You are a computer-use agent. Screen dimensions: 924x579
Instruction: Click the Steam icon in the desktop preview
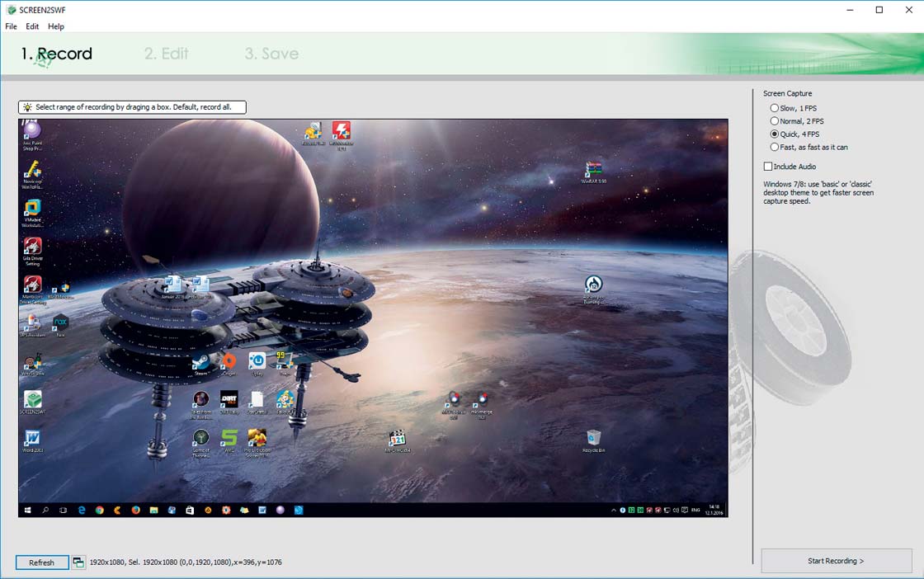(201, 361)
